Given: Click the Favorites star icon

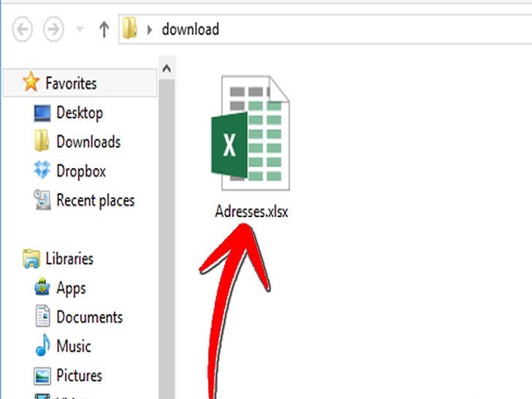Looking at the screenshot, I should [31, 82].
